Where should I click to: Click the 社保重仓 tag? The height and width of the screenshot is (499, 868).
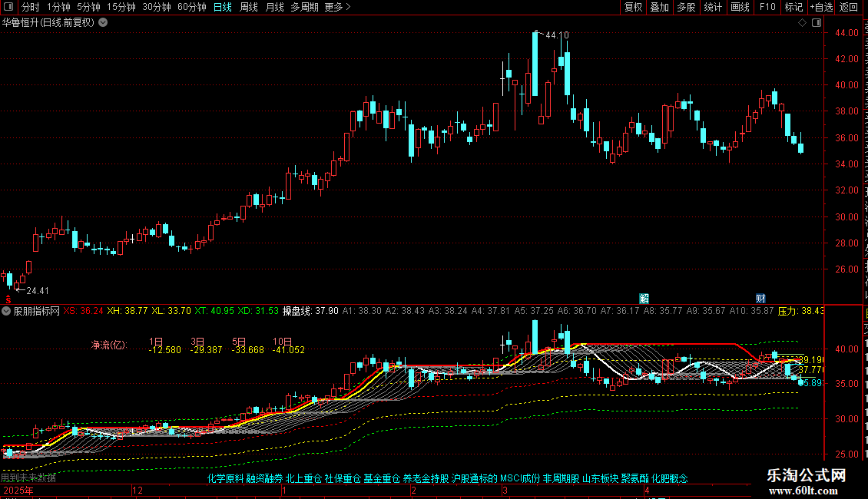pos(343,478)
